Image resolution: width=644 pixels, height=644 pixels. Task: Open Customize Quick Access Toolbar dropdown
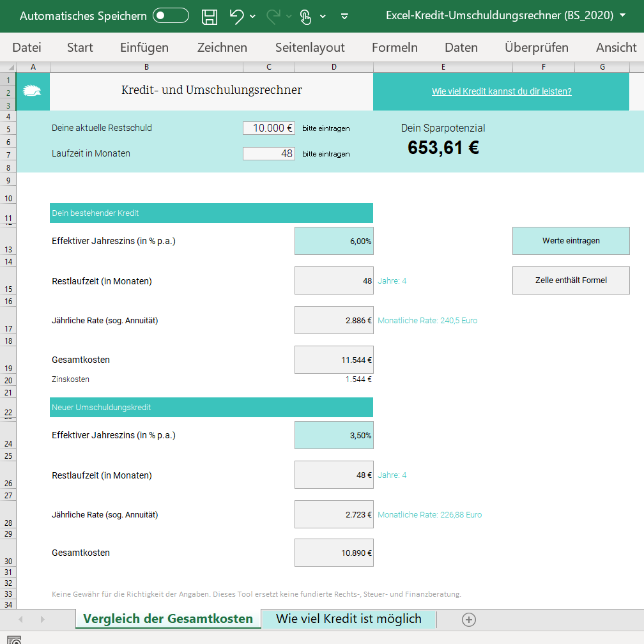(x=344, y=17)
